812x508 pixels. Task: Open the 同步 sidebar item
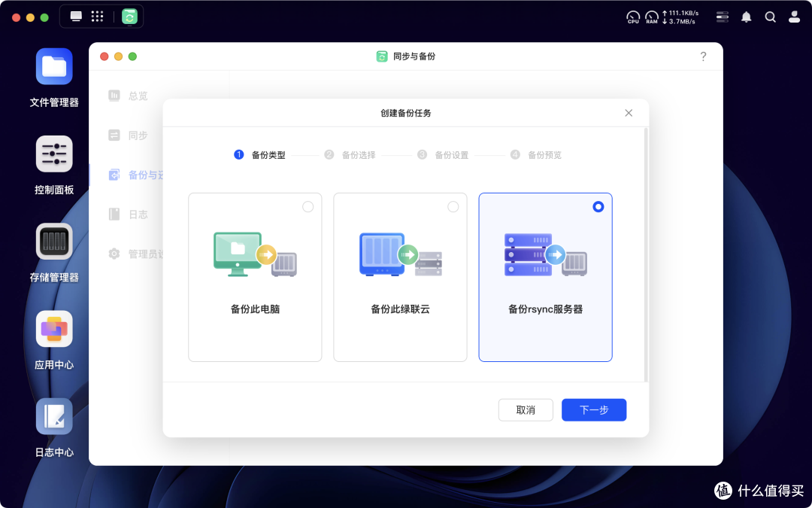128,135
